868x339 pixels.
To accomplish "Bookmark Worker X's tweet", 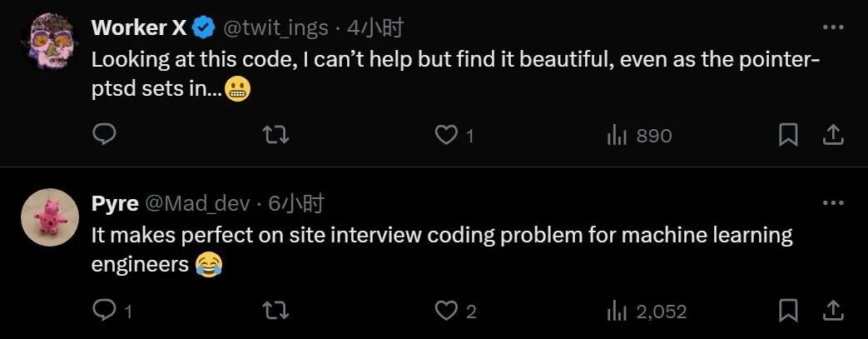I will (x=788, y=135).
